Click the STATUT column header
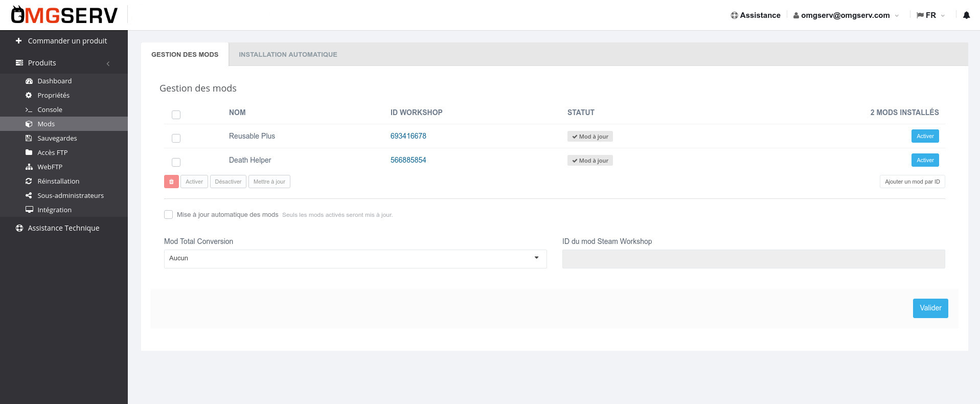Screen dimensions: 980x404 [x=581, y=113]
